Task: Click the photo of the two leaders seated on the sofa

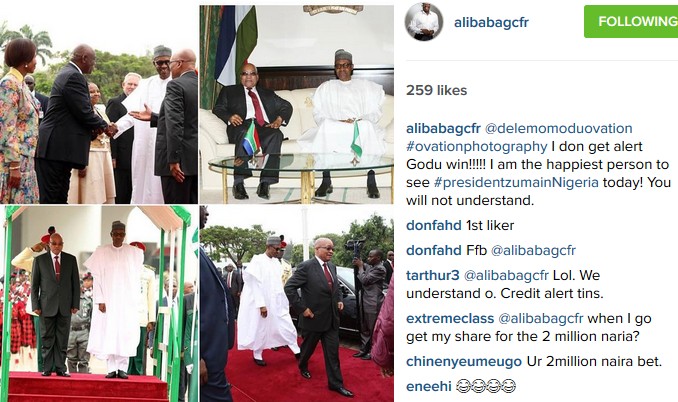Action: coord(297,104)
